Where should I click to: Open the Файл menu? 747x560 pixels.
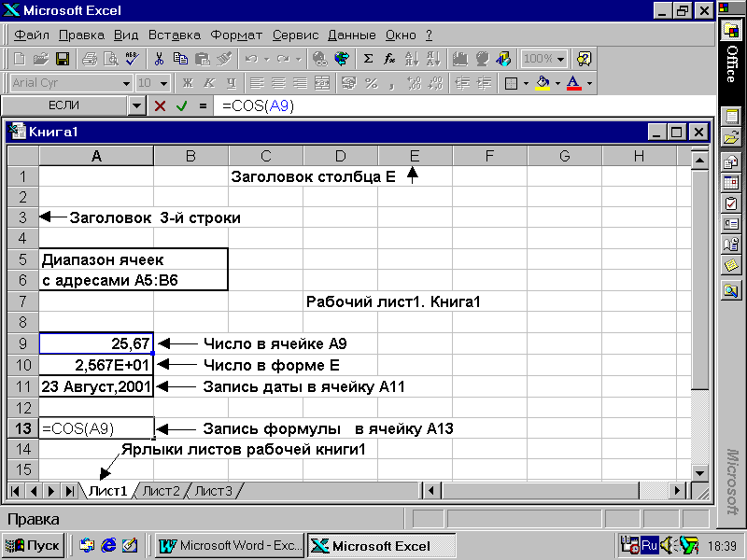pyautogui.click(x=32, y=35)
